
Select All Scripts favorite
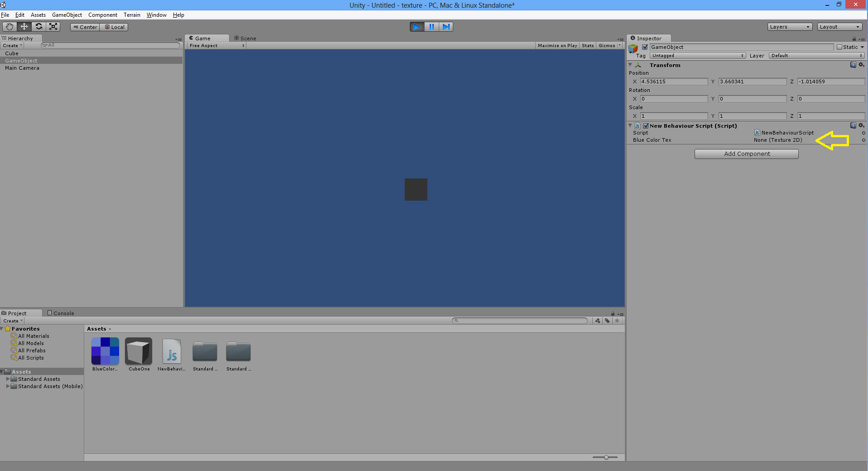coord(27,358)
